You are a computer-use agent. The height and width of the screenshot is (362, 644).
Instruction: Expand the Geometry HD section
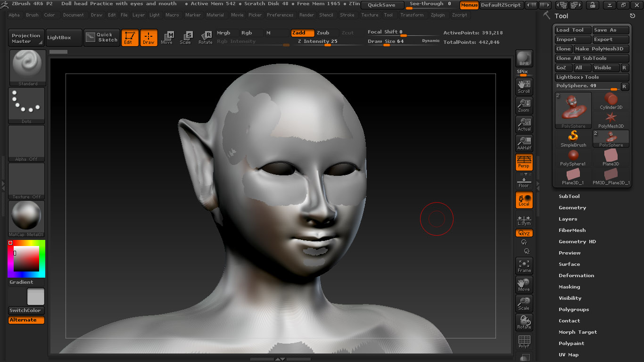click(x=578, y=242)
